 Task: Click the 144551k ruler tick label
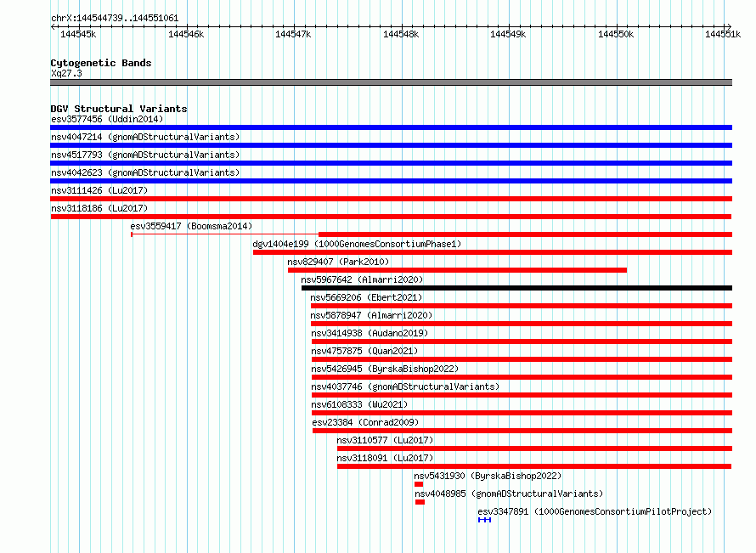(723, 34)
